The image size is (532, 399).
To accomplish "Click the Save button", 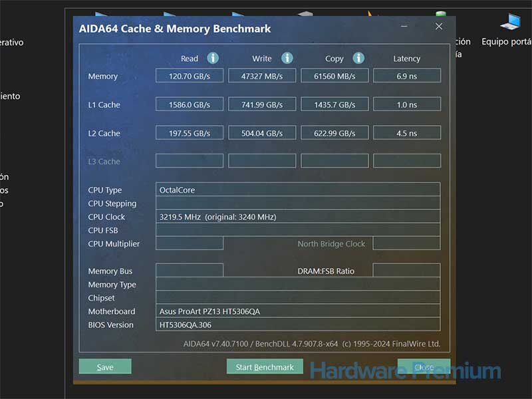I will (x=105, y=366).
